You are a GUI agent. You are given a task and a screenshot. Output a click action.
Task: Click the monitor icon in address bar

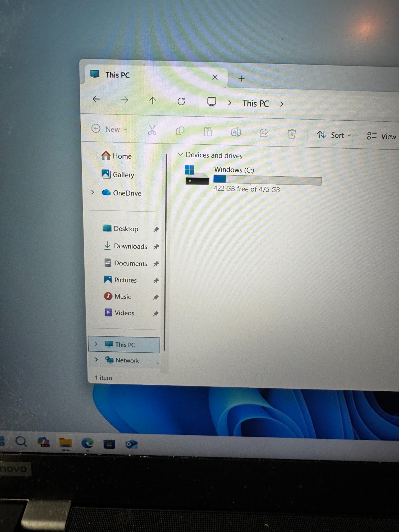click(211, 102)
